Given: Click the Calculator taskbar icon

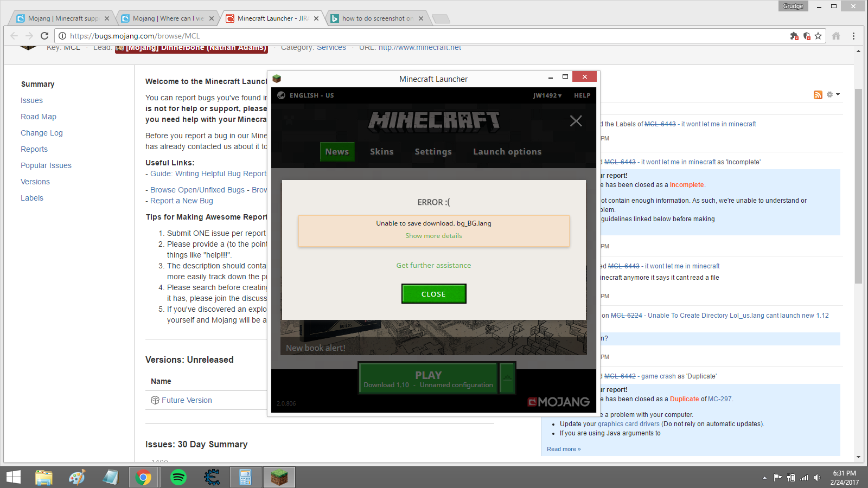Looking at the screenshot, I should click(x=245, y=477).
